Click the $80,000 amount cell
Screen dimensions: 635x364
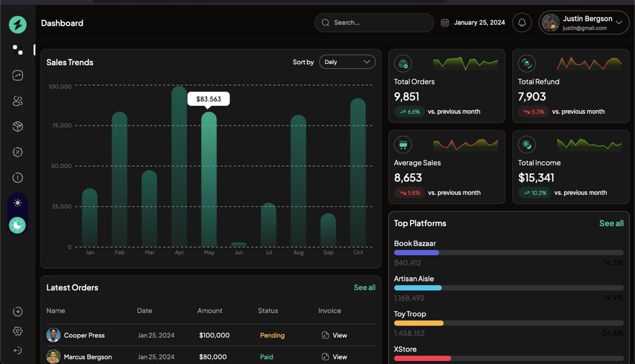(x=213, y=357)
